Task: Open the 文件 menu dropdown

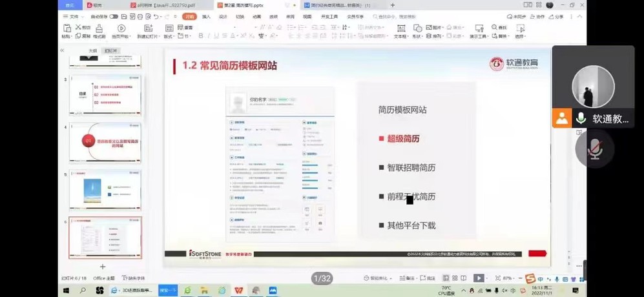Action: 72,17
